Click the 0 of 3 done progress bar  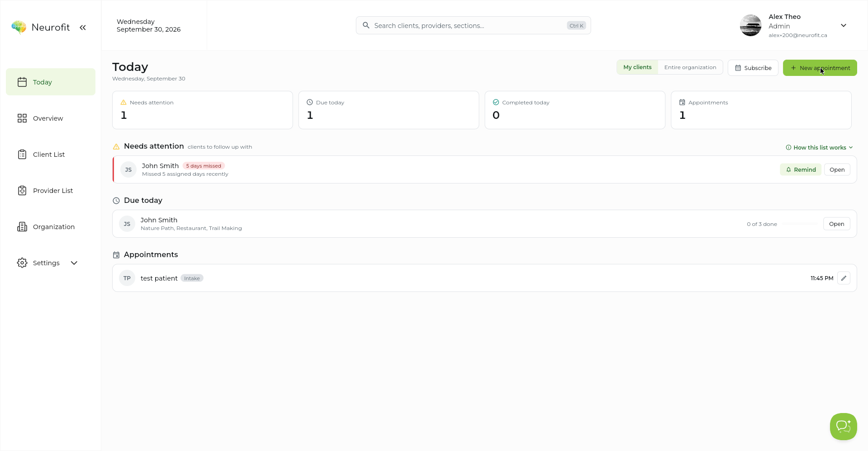[x=800, y=224]
